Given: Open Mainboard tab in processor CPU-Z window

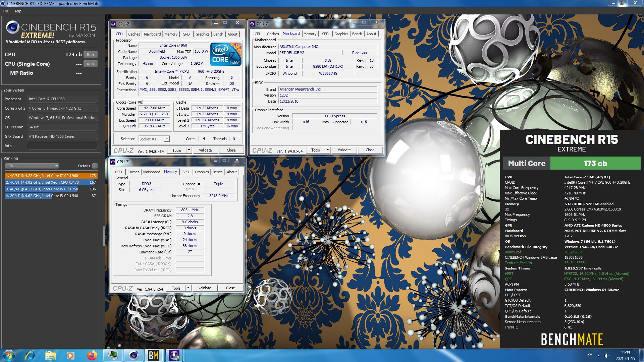Looking at the screenshot, I should 152,34.
